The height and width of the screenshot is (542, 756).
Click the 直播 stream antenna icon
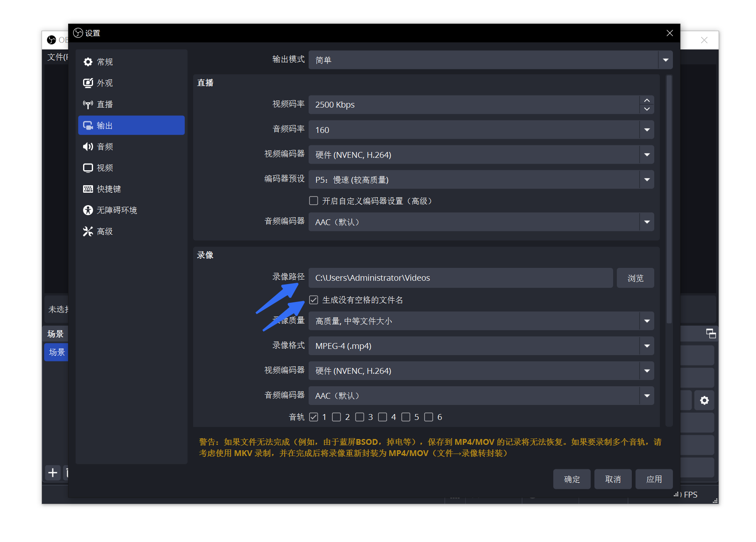(88, 104)
